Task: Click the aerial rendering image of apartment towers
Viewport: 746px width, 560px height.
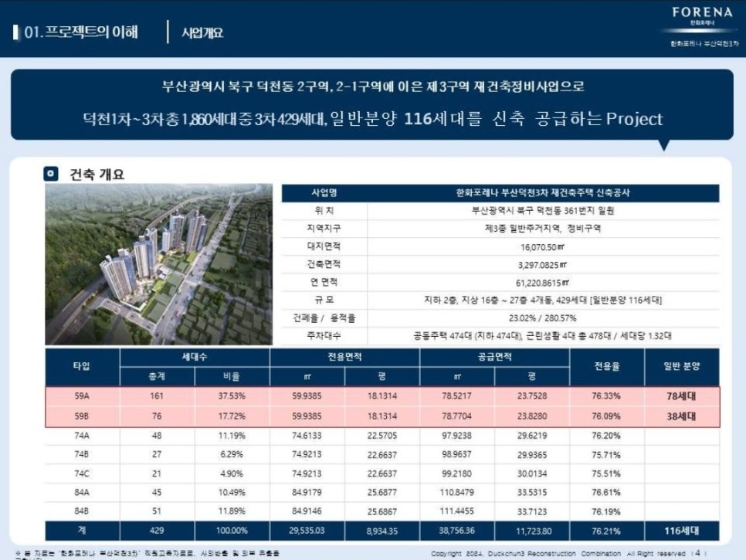Action: click(x=159, y=264)
